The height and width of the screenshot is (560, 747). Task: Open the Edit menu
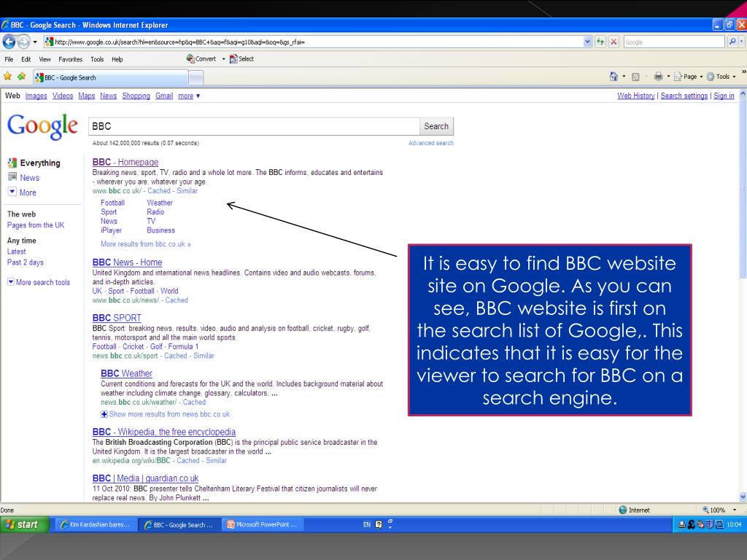[26, 59]
